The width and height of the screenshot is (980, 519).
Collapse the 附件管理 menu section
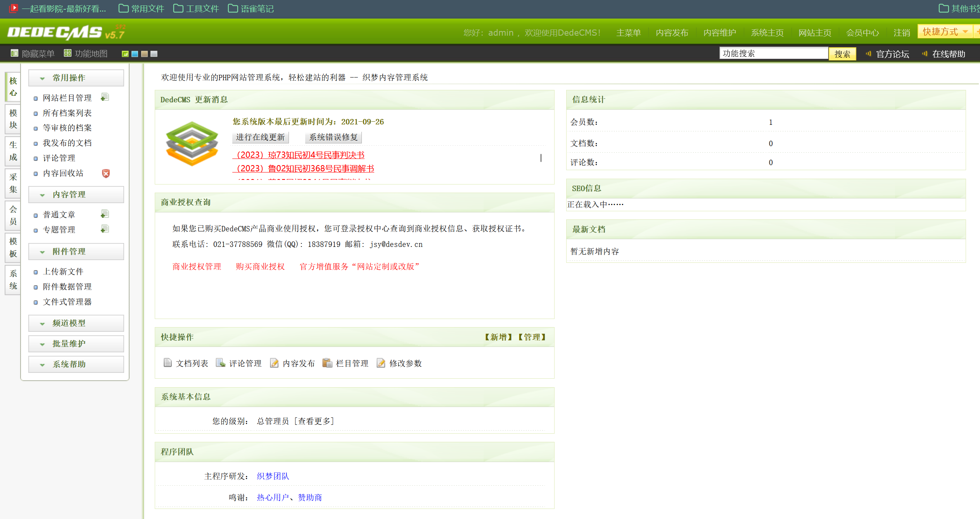click(x=76, y=252)
